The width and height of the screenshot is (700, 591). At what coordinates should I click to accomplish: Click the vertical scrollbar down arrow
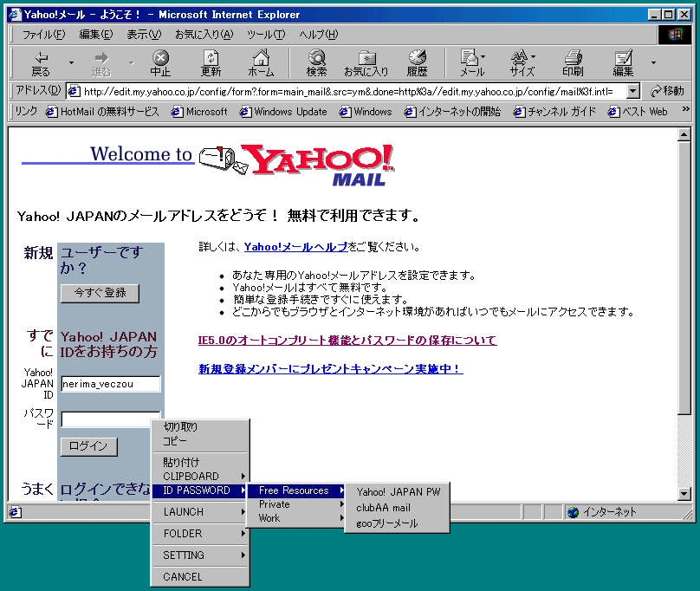coord(684,493)
